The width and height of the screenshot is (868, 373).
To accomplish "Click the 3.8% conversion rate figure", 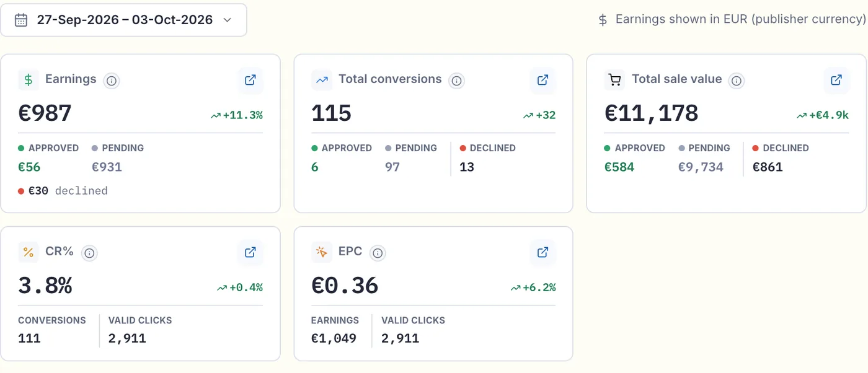I will 45,286.
